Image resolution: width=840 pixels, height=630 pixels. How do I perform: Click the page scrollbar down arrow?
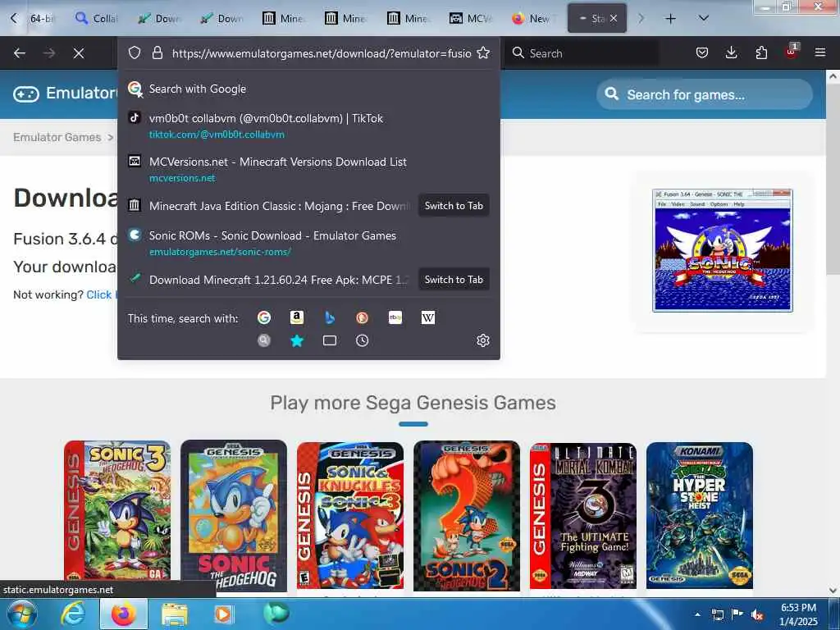click(833, 591)
